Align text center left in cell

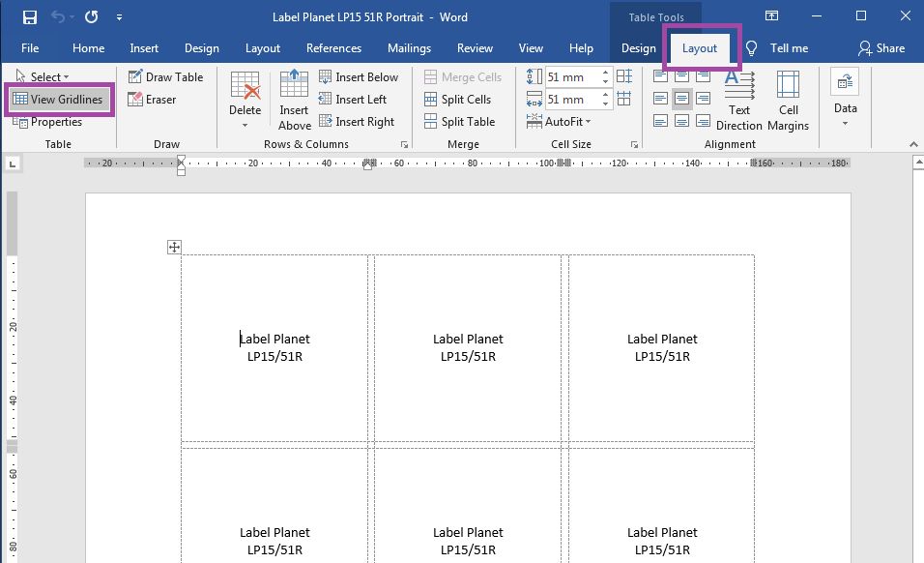click(x=660, y=99)
